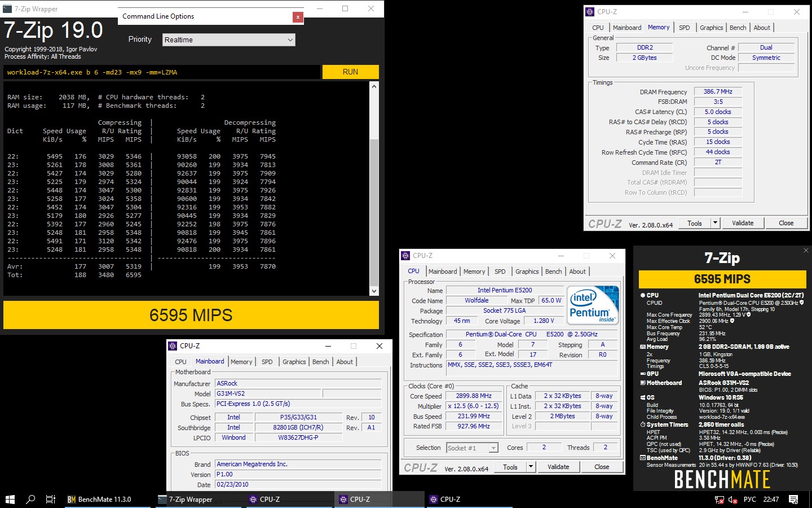The height and width of the screenshot is (508, 812).
Task: Open the SPD tab in CPU-Z Memory window
Action: (x=684, y=28)
